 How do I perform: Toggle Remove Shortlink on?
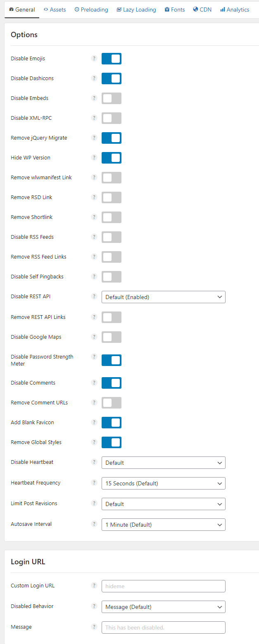coord(112,217)
